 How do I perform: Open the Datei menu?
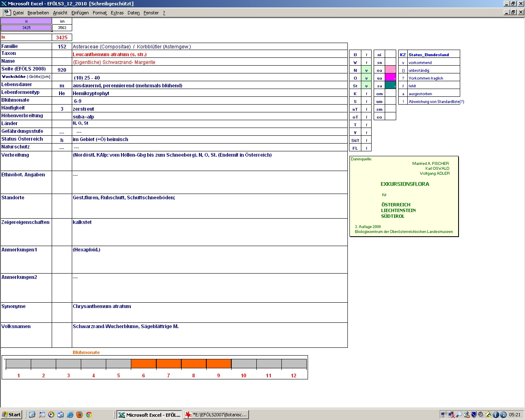click(18, 13)
